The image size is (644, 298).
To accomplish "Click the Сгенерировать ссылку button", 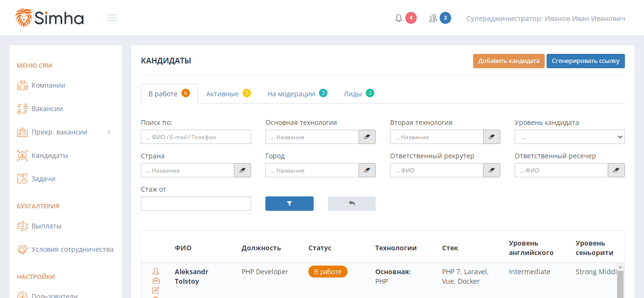I will point(585,61).
